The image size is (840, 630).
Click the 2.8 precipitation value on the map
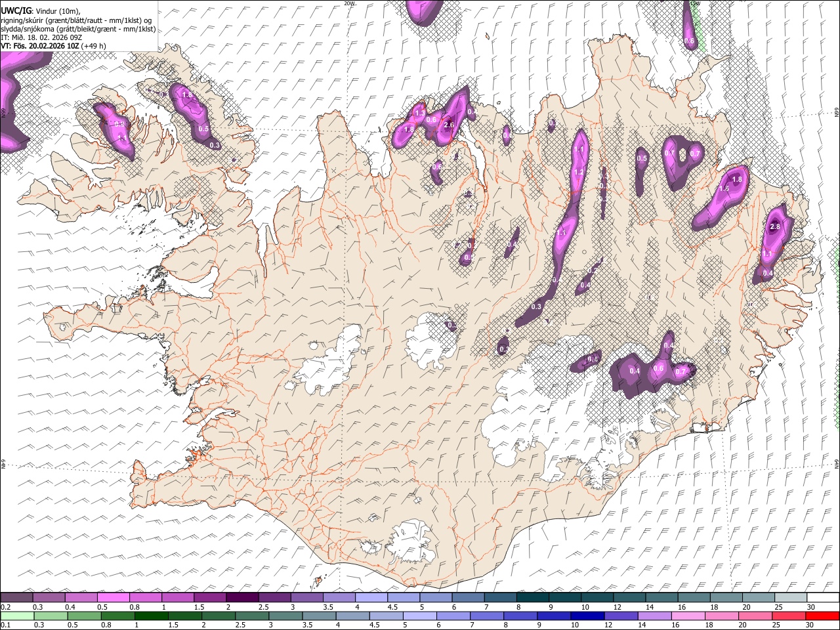pyautogui.click(x=775, y=227)
